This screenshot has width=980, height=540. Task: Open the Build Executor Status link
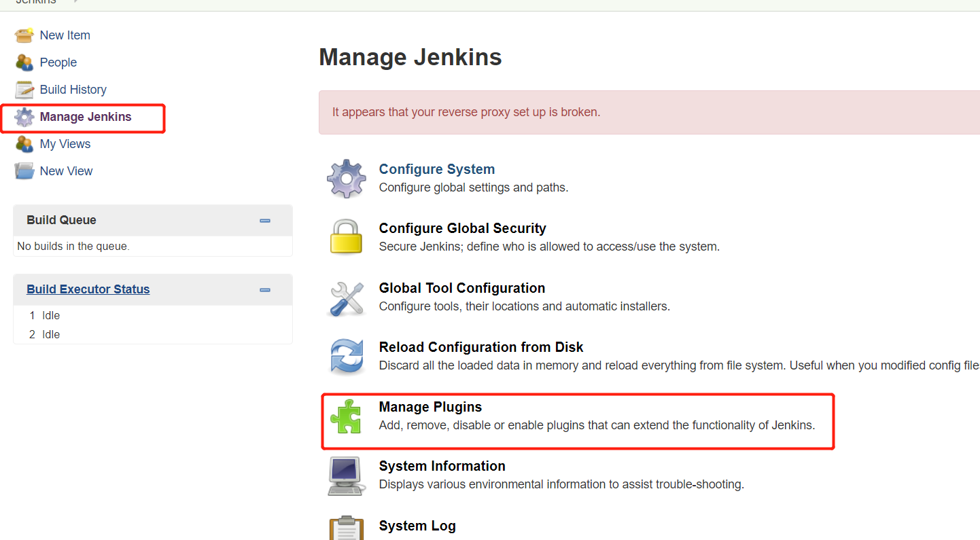click(x=88, y=289)
